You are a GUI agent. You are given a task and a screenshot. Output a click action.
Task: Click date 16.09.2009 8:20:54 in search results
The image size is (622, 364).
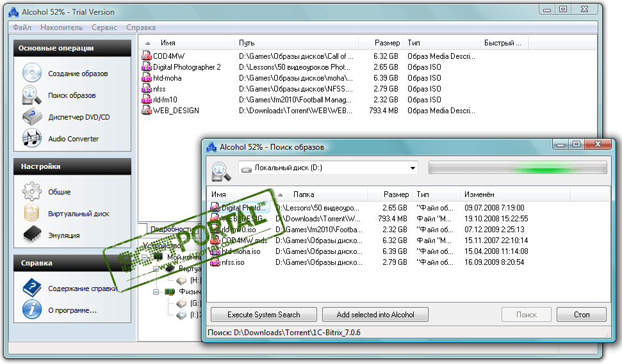pyautogui.click(x=495, y=262)
